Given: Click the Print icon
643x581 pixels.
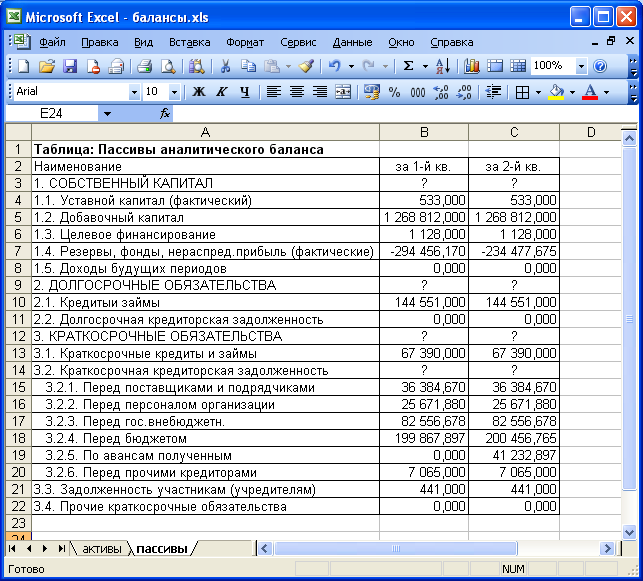Looking at the screenshot, I should pos(144,66).
